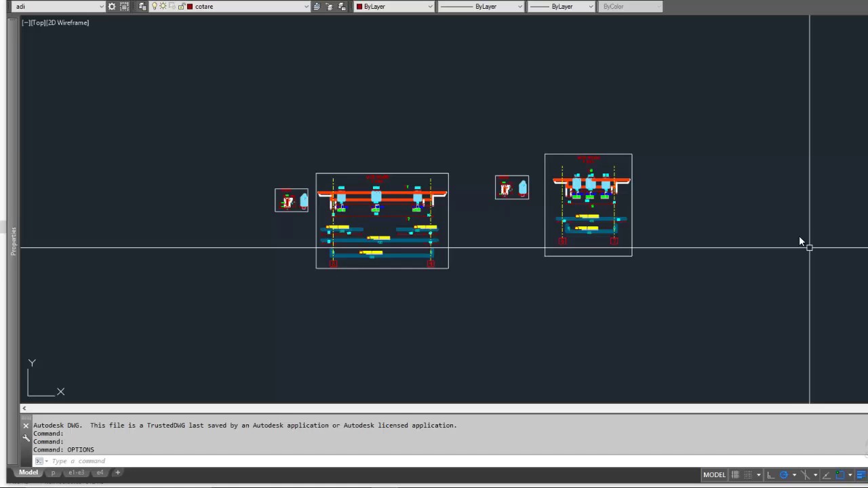Click the [Top] view control label
Image resolution: width=868 pixels, height=488 pixels.
click(x=37, y=22)
